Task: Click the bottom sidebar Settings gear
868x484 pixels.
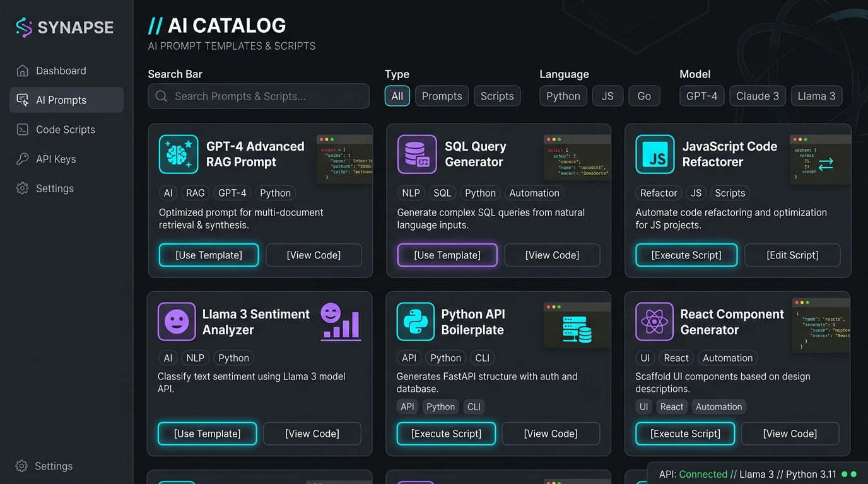Action: [21, 466]
